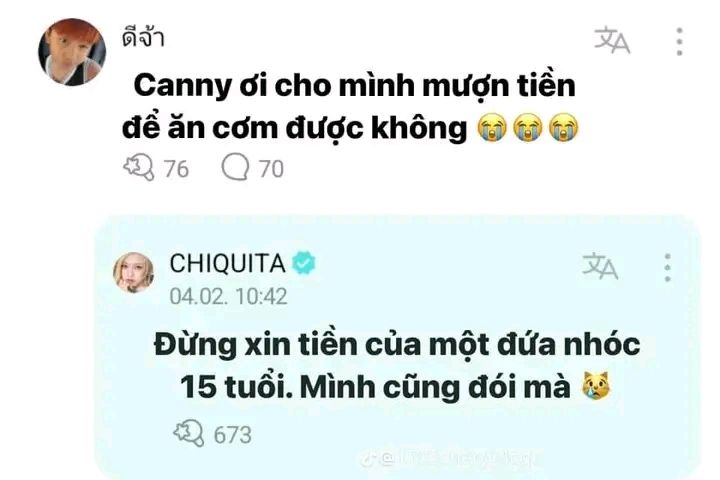Open three-dot menu on CHIQUITA's reply
Screen dimensions: 720x480
(x=668, y=267)
